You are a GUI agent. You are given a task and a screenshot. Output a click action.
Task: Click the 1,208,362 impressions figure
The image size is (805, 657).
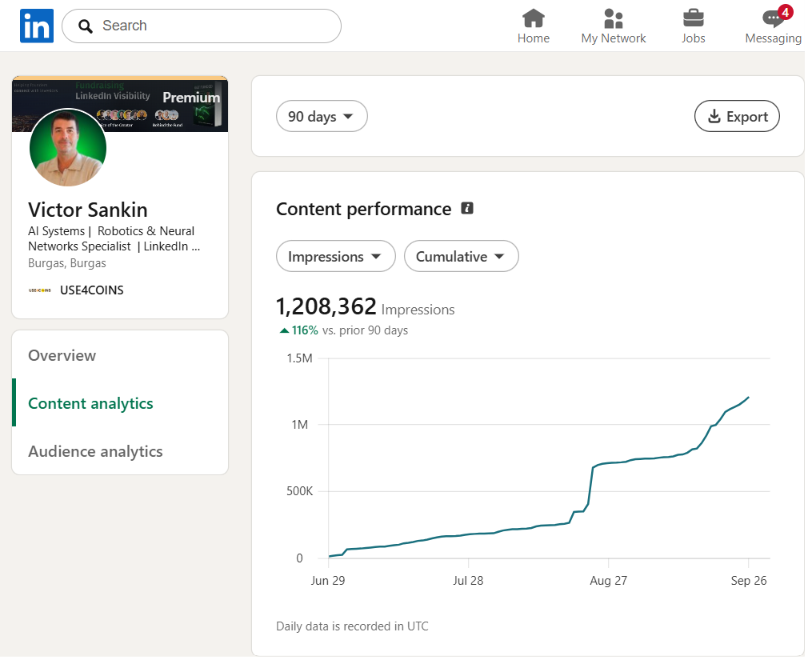click(327, 306)
